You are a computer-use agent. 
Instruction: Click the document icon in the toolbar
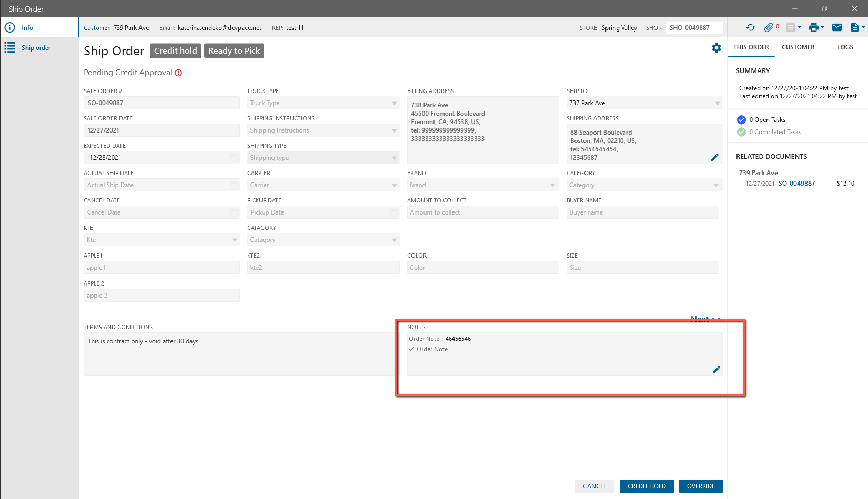click(855, 27)
